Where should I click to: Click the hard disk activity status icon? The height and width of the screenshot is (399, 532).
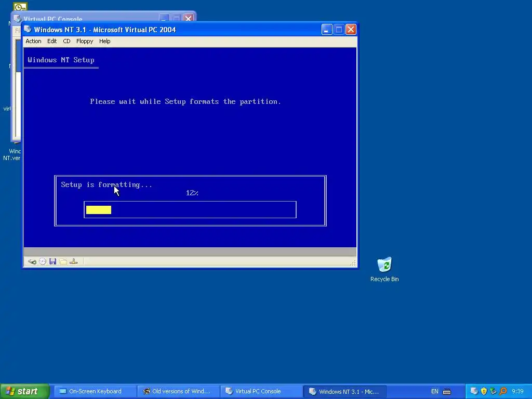pyautogui.click(x=32, y=262)
